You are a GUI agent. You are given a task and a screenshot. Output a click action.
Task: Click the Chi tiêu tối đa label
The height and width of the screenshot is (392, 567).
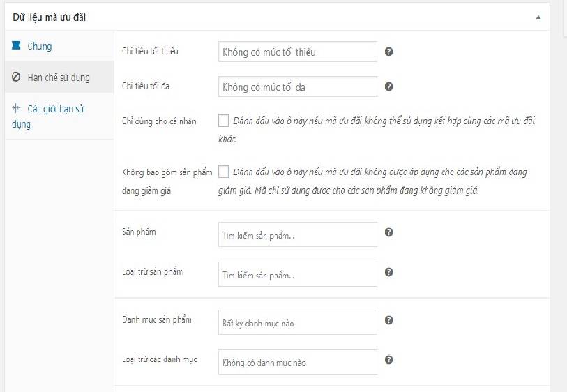point(146,86)
